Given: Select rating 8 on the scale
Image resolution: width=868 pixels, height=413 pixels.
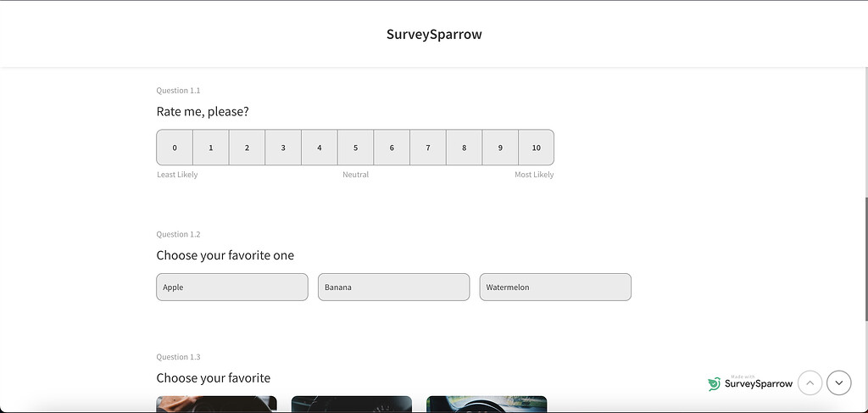Looking at the screenshot, I should [x=464, y=148].
